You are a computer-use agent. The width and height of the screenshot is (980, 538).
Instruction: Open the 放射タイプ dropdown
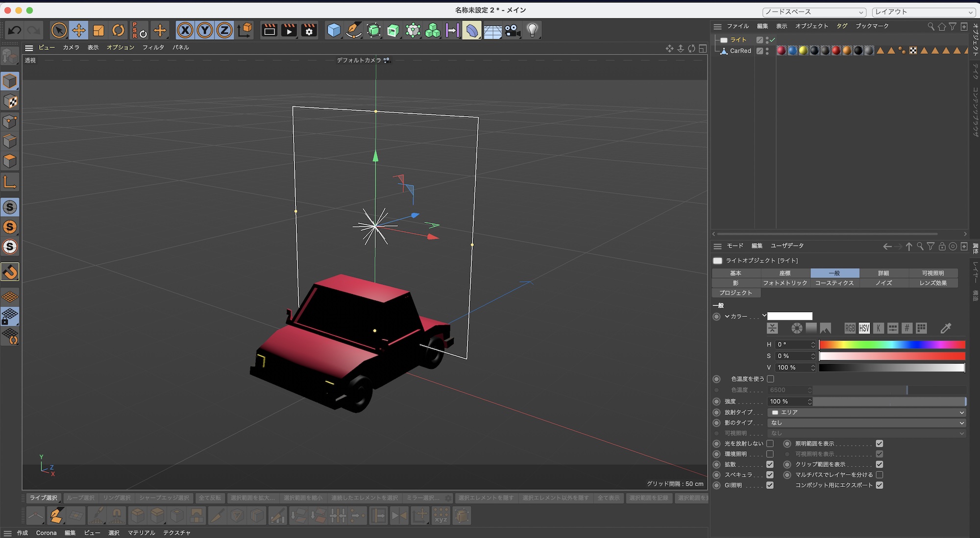tap(866, 412)
